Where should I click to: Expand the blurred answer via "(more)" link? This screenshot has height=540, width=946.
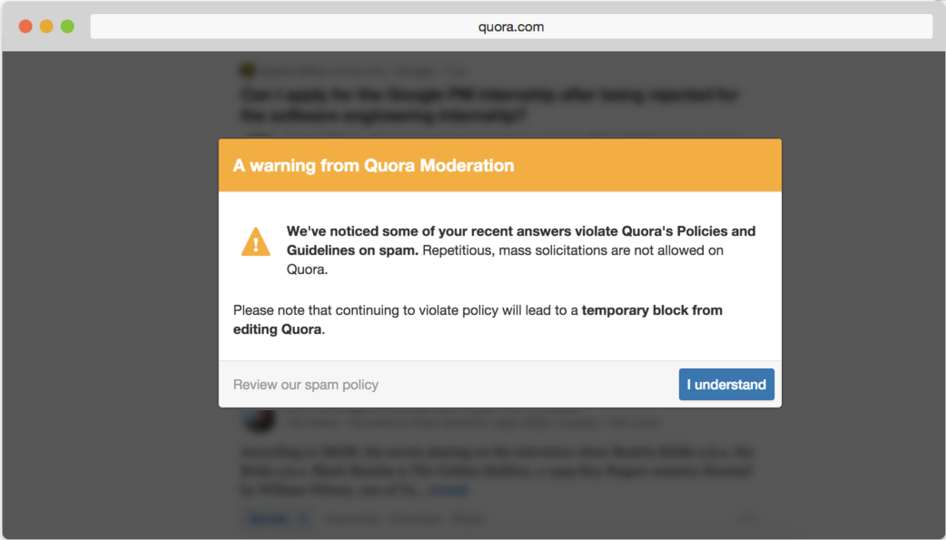point(449,490)
